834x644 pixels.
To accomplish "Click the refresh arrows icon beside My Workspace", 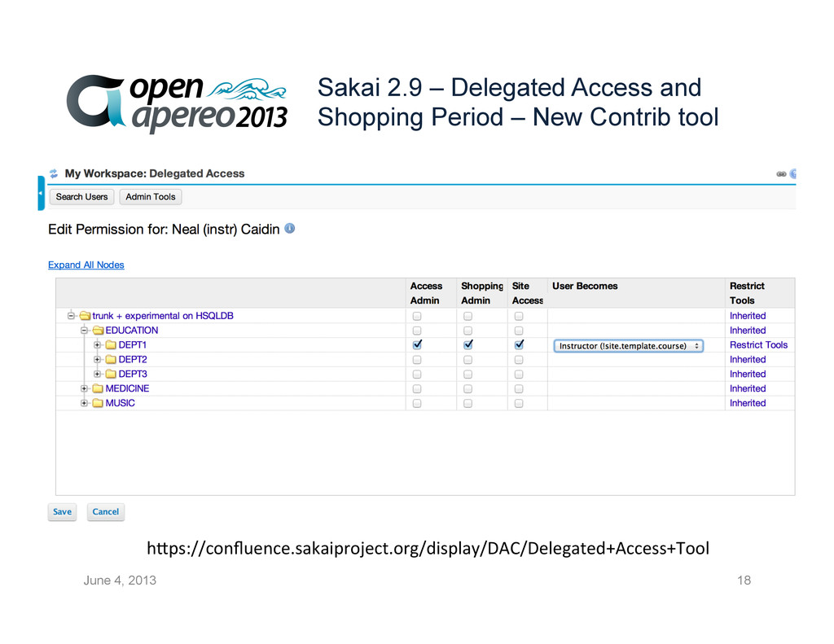I will [54, 173].
